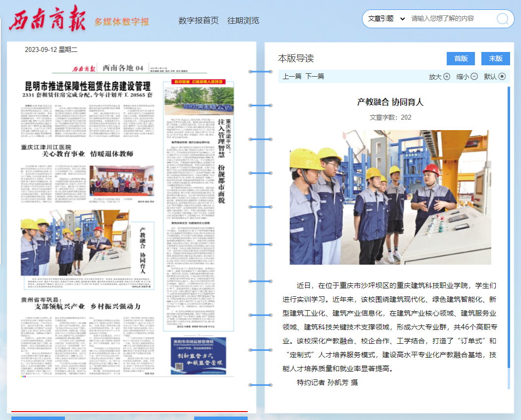The image size is (521, 420).
Task: Click the 缩小 minus zoom icon
Action: [x=474, y=76]
